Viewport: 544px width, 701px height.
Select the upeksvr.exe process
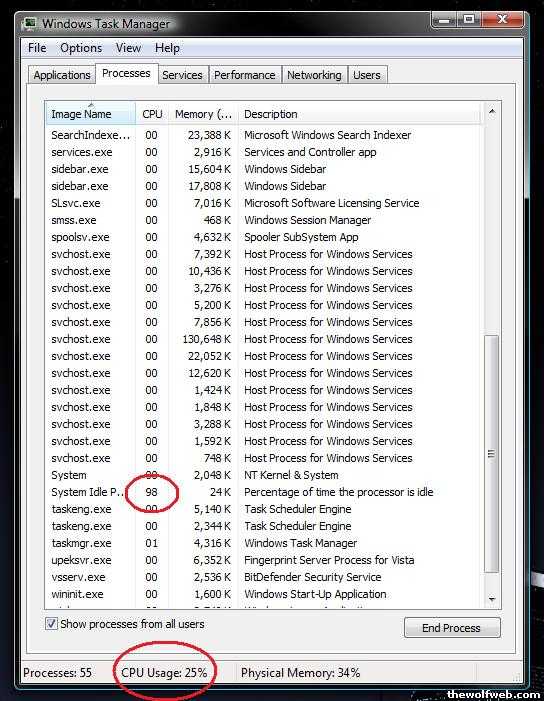(x=264, y=560)
